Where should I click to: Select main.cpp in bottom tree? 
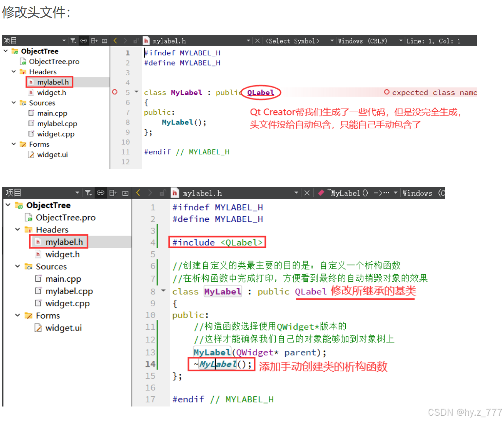[63, 279]
